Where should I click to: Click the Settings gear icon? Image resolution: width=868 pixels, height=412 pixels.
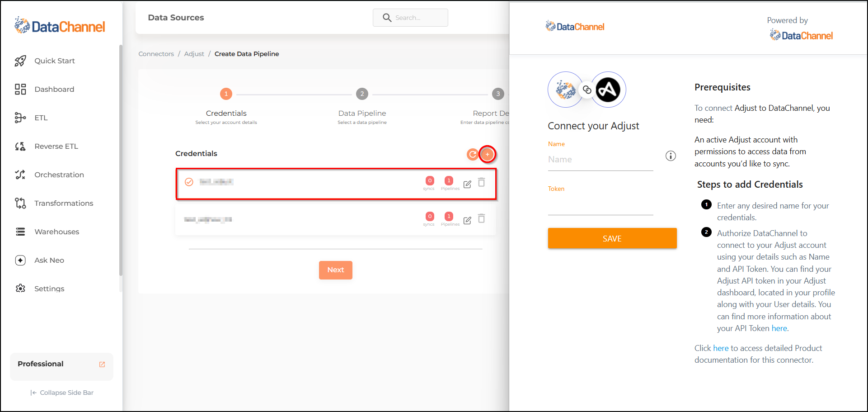pyautogui.click(x=20, y=289)
